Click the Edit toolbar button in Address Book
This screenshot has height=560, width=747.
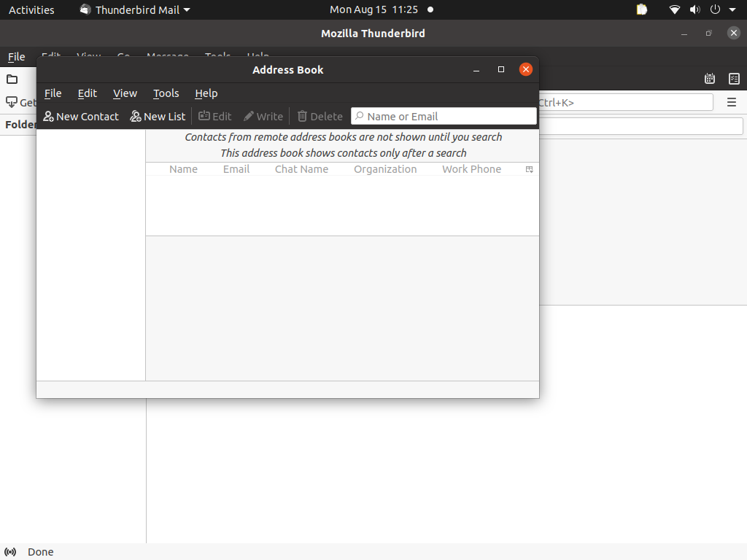point(215,116)
